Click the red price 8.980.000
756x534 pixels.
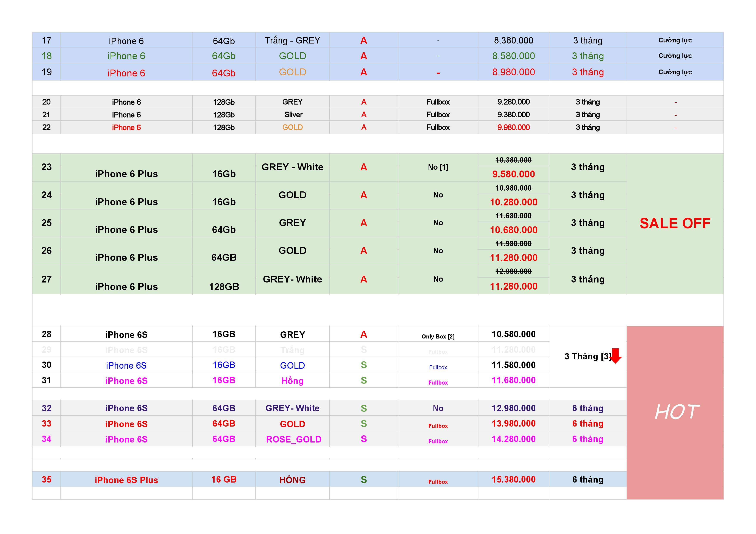click(x=513, y=72)
